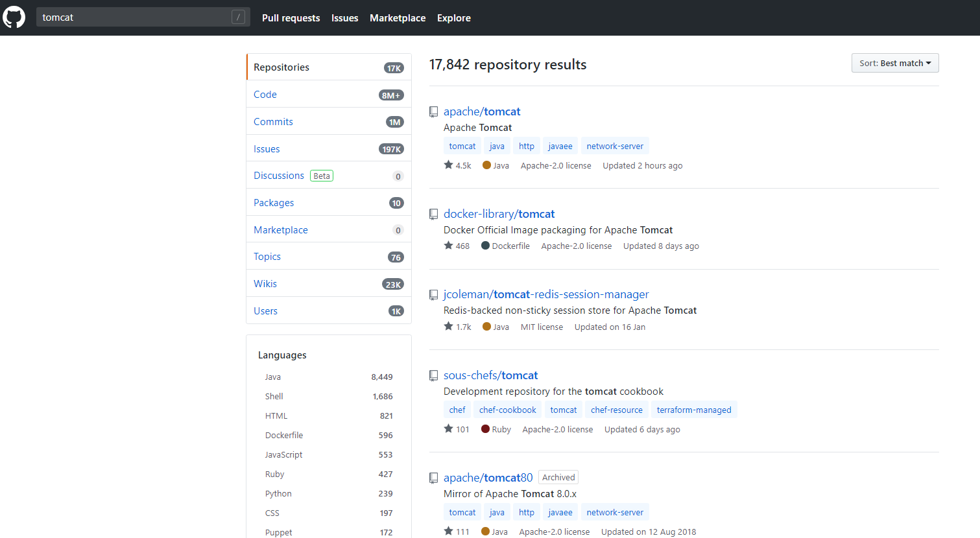
Task: Filter results by Puppet language
Action: (x=329, y=532)
